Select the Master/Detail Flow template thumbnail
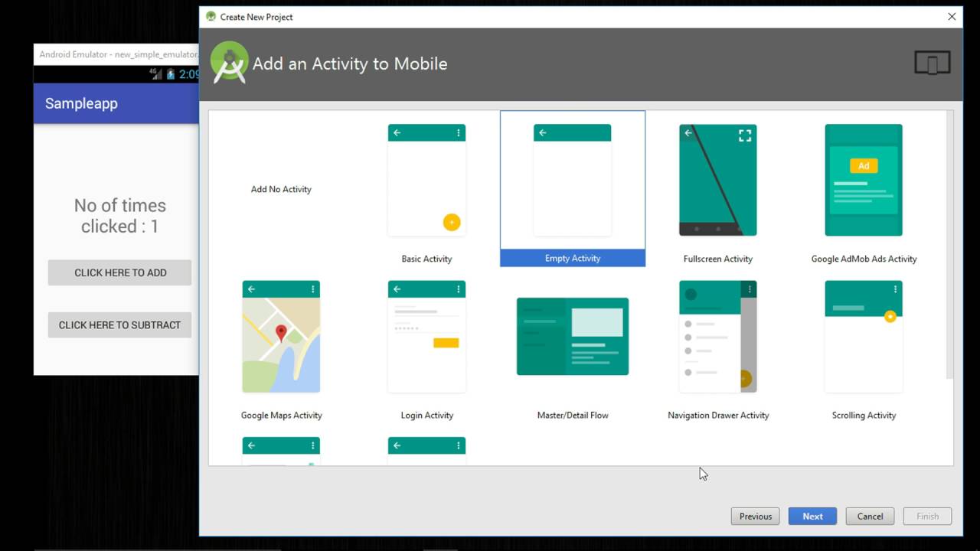Viewport: 980px width, 551px height. pyautogui.click(x=573, y=337)
